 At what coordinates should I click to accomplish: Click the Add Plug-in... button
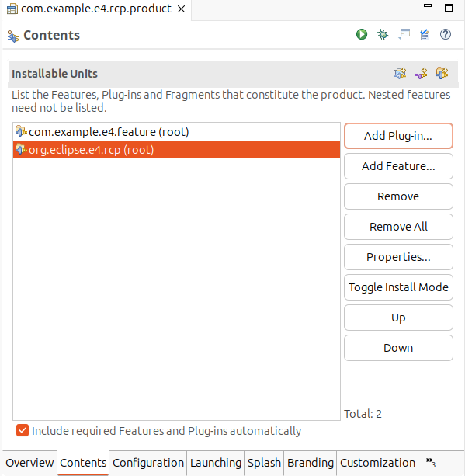(x=398, y=136)
